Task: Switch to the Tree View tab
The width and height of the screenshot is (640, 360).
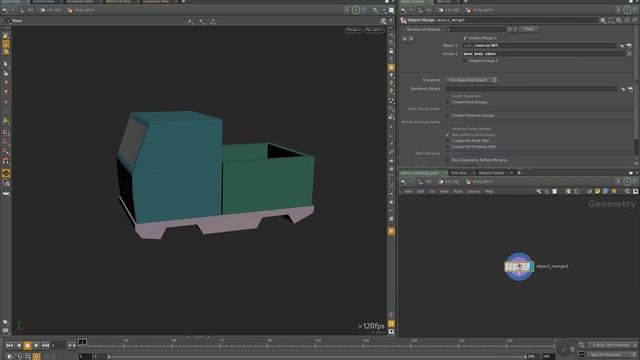Action: point(459,173)
